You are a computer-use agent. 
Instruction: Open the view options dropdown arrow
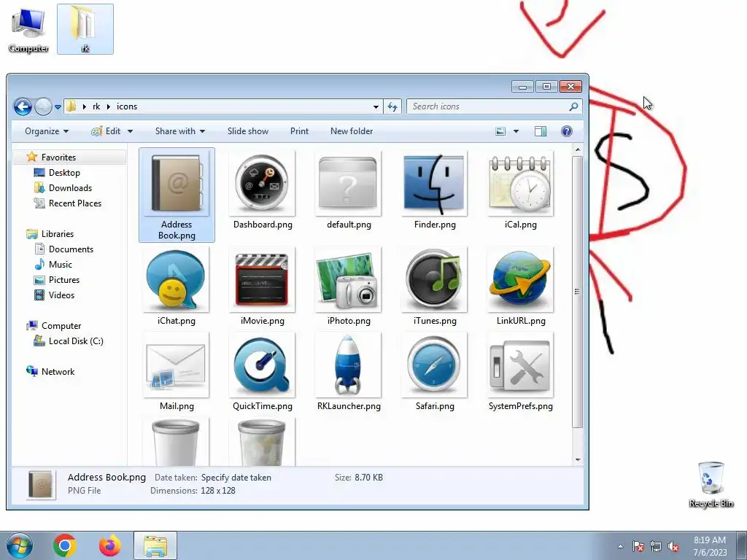click(516, 131)
